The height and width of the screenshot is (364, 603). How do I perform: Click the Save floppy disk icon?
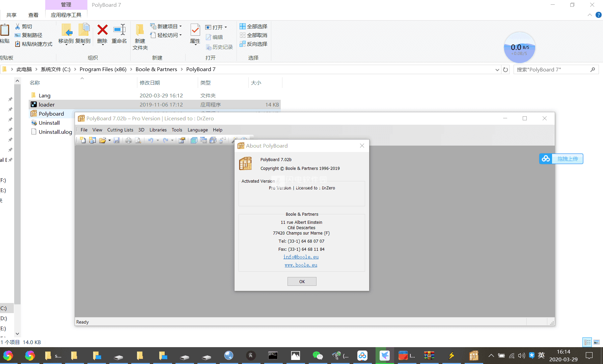[x=116, y=140]
